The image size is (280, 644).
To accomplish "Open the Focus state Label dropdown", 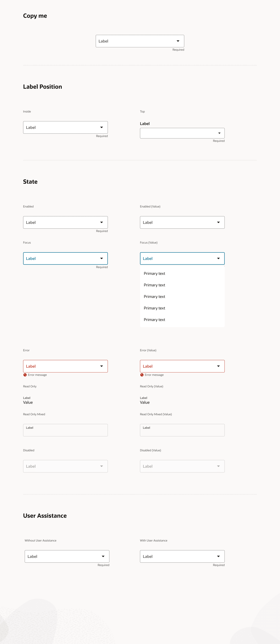I will point(65,259).
